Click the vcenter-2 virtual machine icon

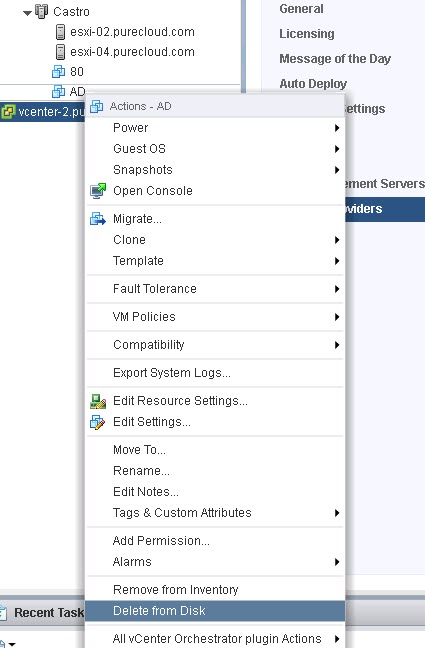tap(8, 112)
